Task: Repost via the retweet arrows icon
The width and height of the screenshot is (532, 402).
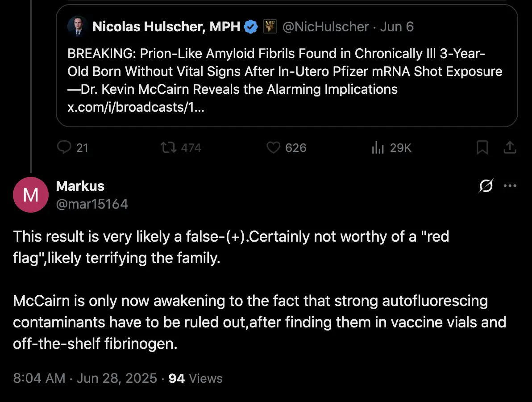Action: (168, 147)
